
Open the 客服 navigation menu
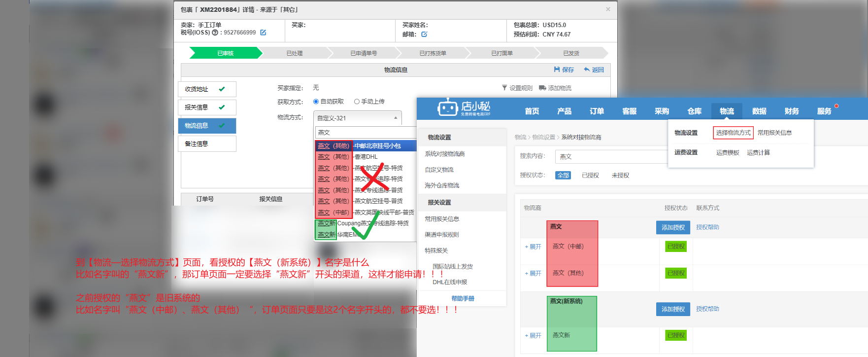point(630,111)
